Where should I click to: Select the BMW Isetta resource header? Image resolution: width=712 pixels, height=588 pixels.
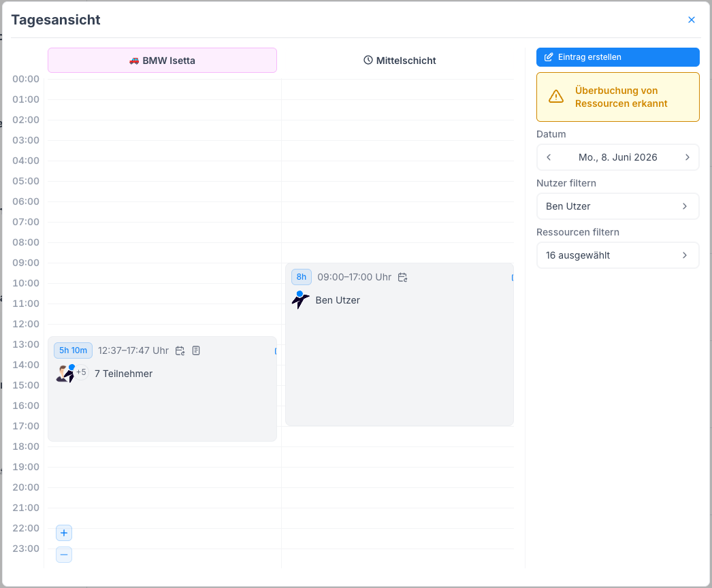[162, 61]
